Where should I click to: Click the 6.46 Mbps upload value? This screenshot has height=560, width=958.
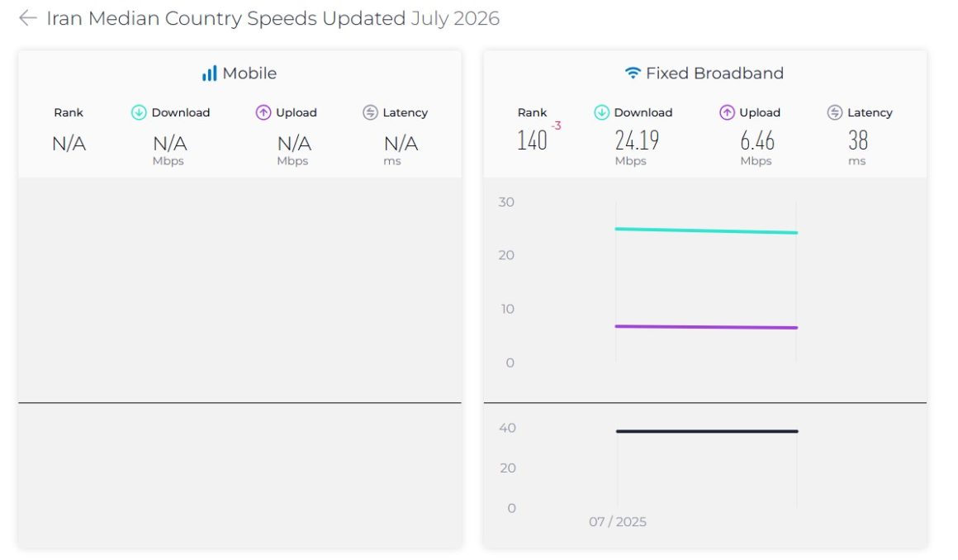click(x=757, y=140)
